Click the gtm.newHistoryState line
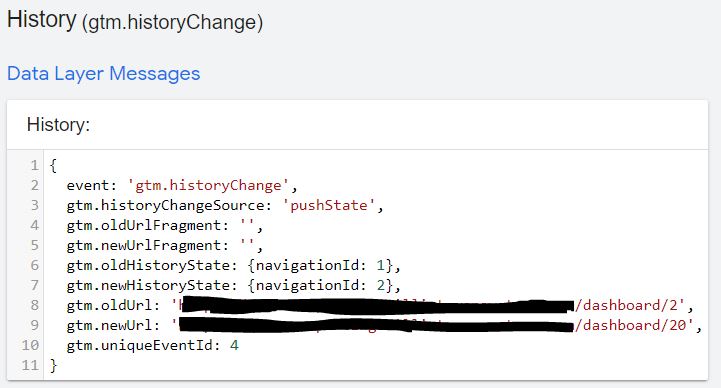 [x=234, y=285]
